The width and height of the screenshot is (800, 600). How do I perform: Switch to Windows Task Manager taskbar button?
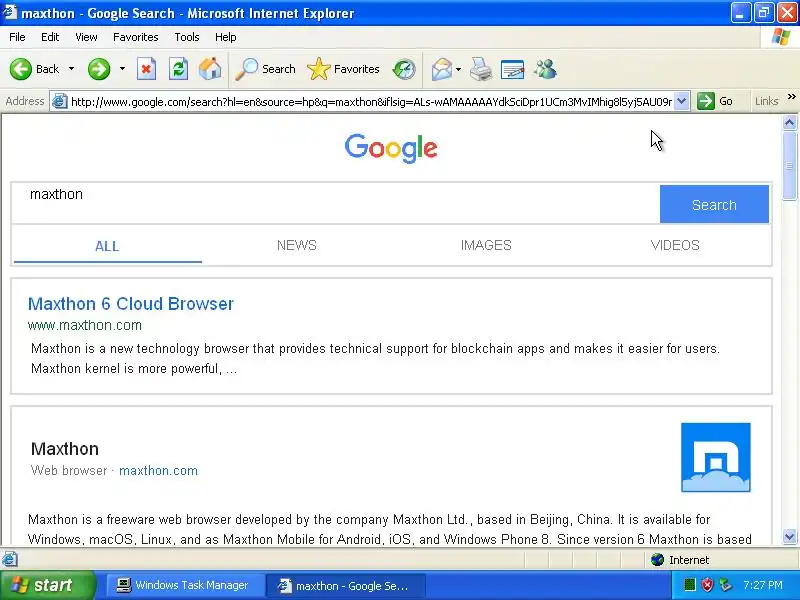185,585
